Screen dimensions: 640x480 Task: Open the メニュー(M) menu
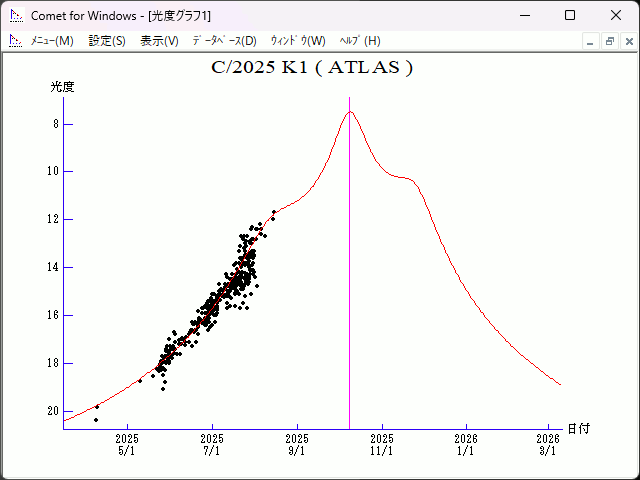pyautogui.click(x=52, y=41)
